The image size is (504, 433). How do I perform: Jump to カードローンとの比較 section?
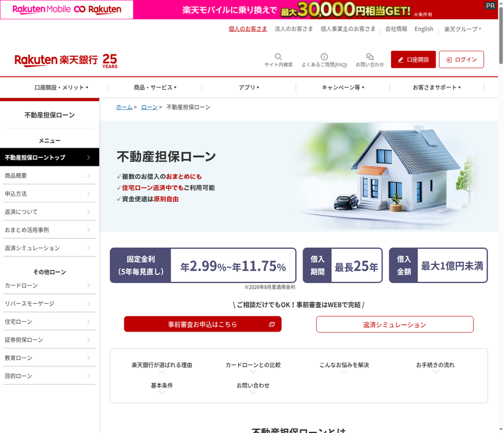(253, 365)
